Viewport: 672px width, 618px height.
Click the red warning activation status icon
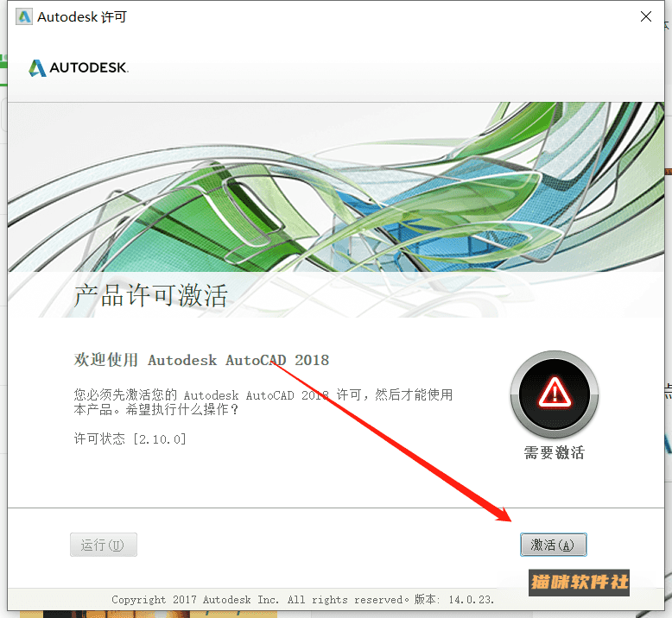[555, 394]
